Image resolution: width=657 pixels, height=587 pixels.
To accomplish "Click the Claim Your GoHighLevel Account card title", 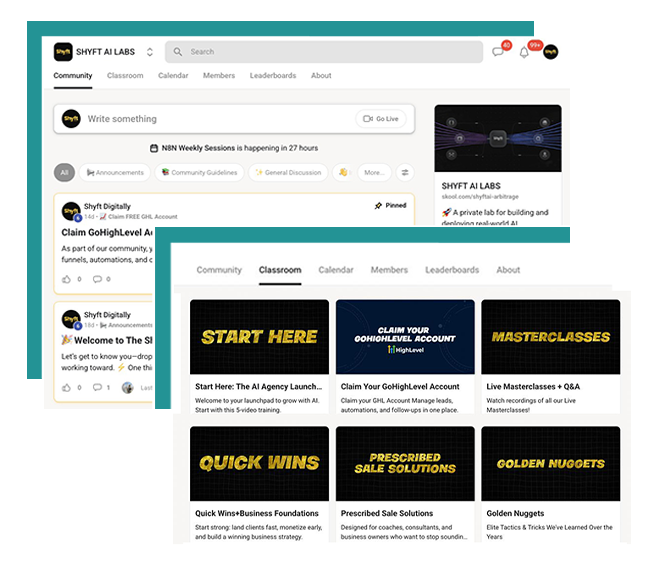I will tap(400, 387).
